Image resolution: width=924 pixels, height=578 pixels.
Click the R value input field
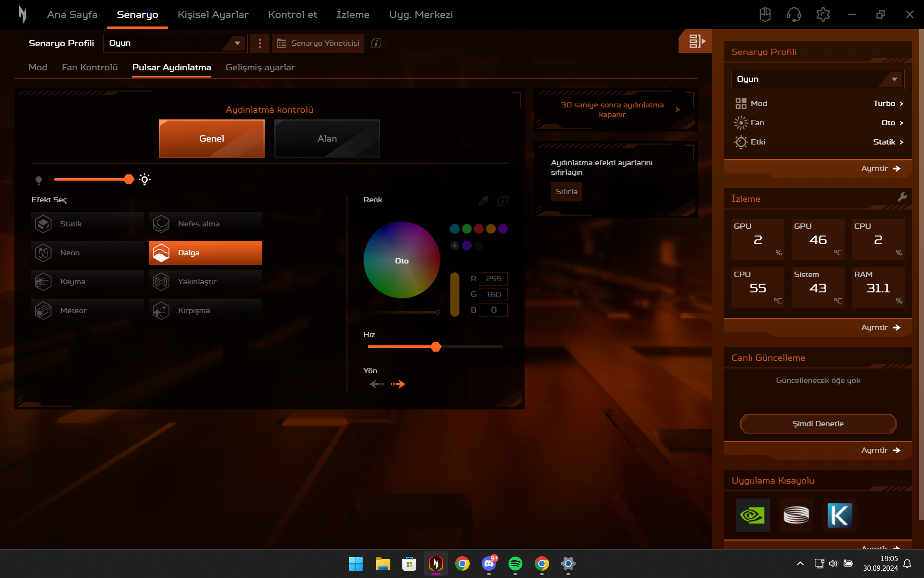493,279
